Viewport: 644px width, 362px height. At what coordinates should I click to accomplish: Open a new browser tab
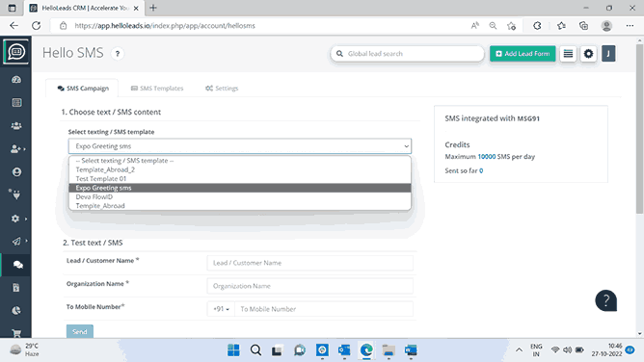pos(153,8)
